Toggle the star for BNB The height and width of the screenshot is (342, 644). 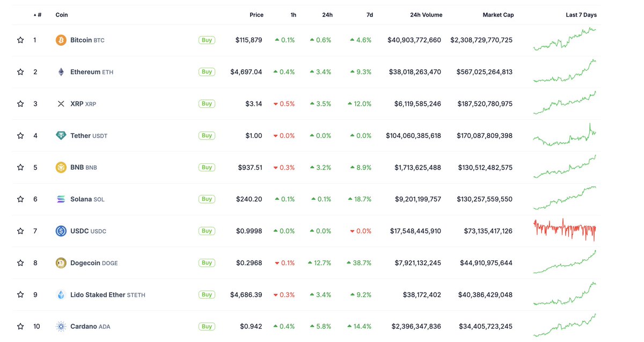coord(20,168)
